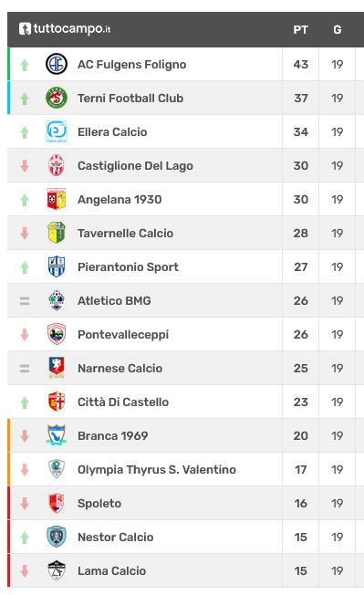Click the Narnese Calcio team crest

pos(57,368)
